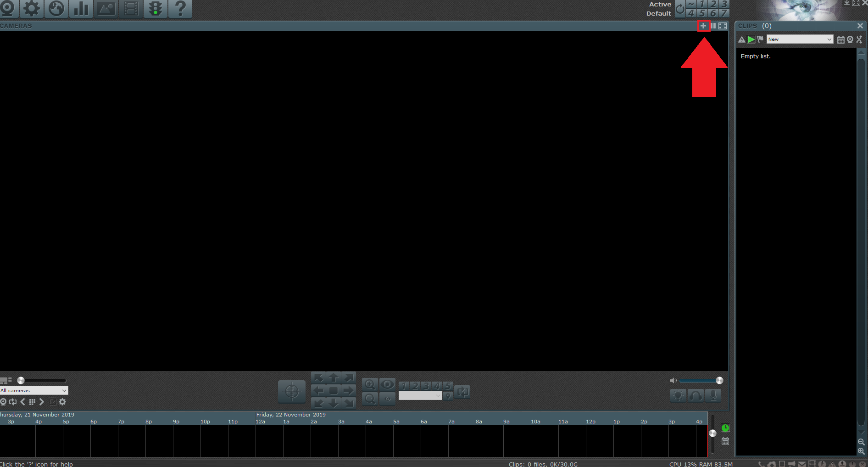
Task: Open the status bar-chart icon
Action: point(81,9)
